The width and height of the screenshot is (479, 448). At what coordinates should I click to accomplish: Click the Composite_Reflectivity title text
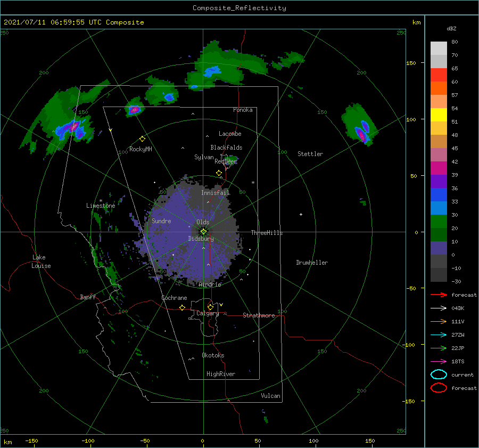[x=240, y=8]
